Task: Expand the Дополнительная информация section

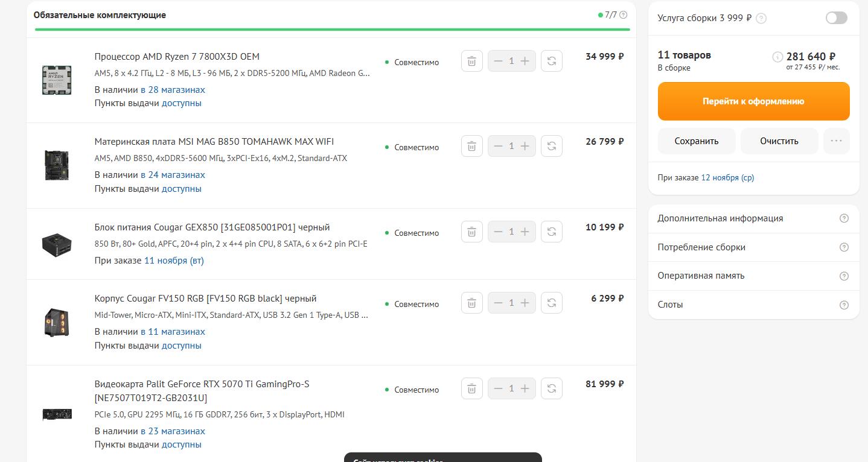Action: click(753, 218)
